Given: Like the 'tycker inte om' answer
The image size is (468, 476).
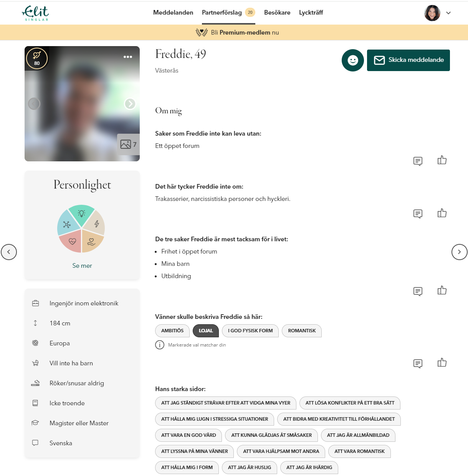Looking at the screenshot, I should 442,213.
